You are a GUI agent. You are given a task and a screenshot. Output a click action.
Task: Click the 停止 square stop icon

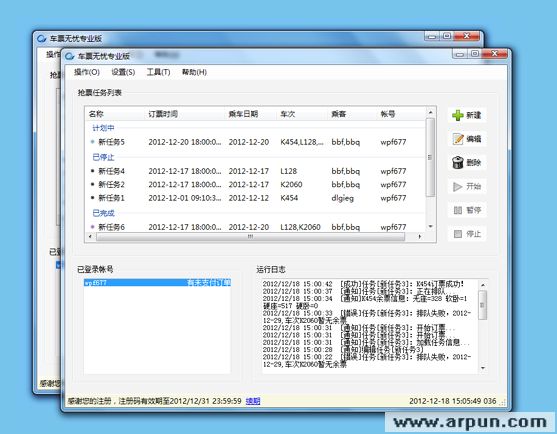coord(458,234)
